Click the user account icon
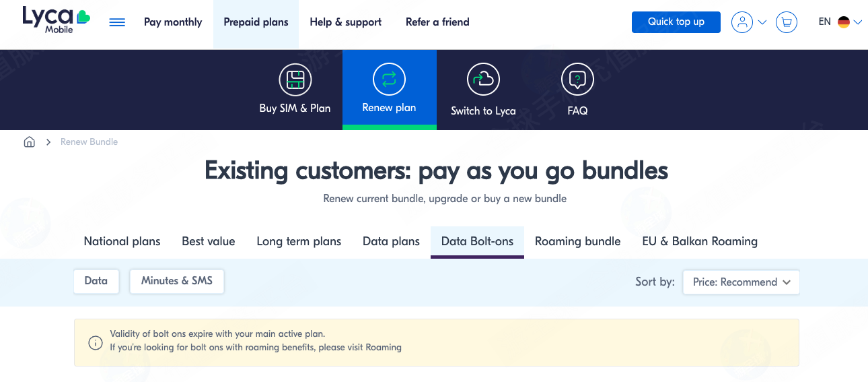Viewport: 868px width, 382px height. click(x=742, y=22)
